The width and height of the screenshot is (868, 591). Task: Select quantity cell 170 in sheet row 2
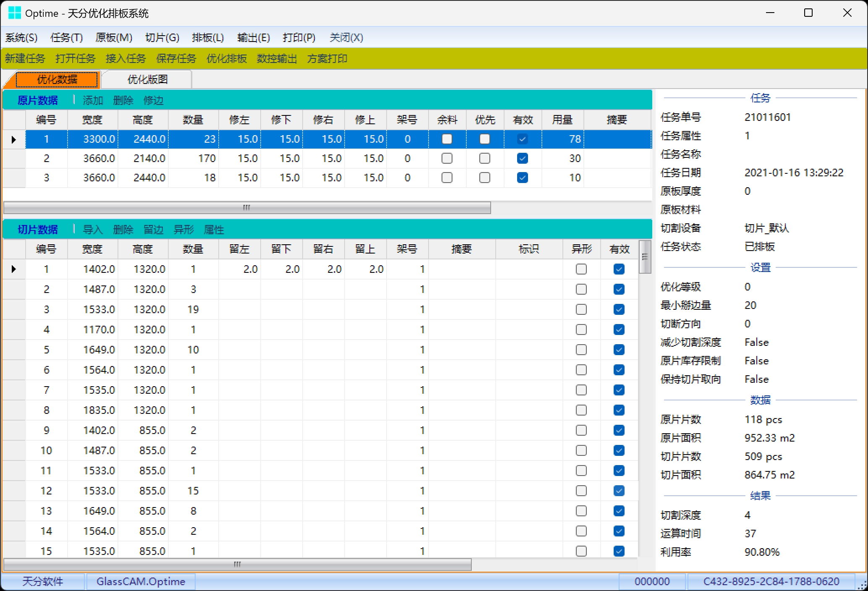click(x=193, y=158)
